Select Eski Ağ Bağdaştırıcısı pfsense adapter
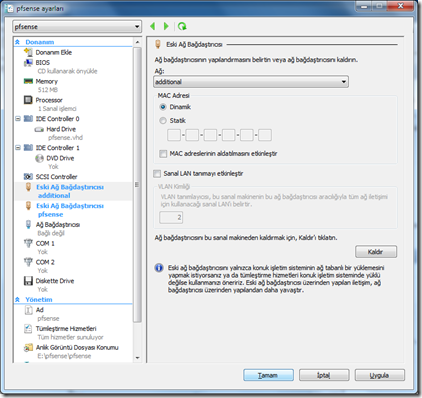 click(x=73, y=210)
